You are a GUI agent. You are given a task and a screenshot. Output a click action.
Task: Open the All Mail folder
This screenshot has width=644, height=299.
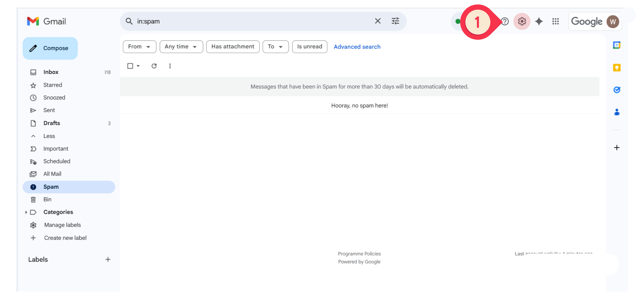[69, 174]
